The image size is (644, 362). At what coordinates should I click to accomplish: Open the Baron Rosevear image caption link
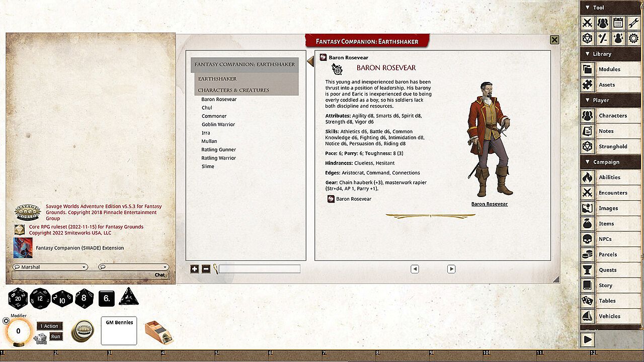point(490,204)
